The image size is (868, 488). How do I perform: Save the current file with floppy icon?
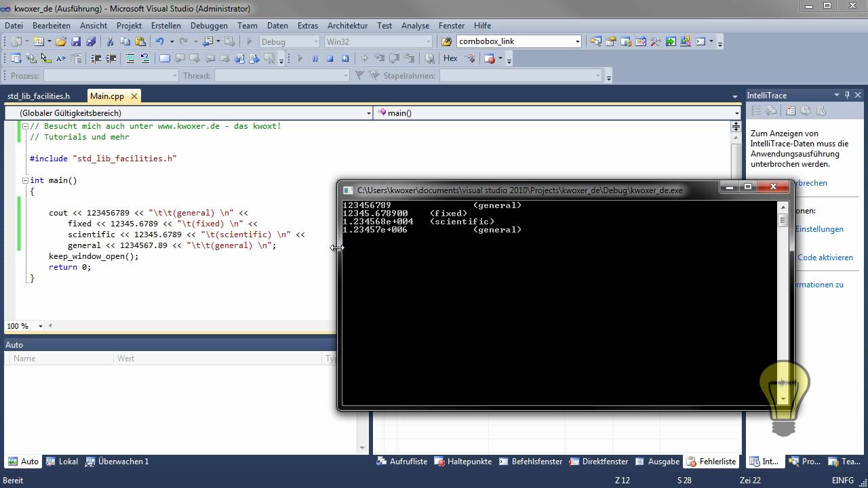(76, 41)
